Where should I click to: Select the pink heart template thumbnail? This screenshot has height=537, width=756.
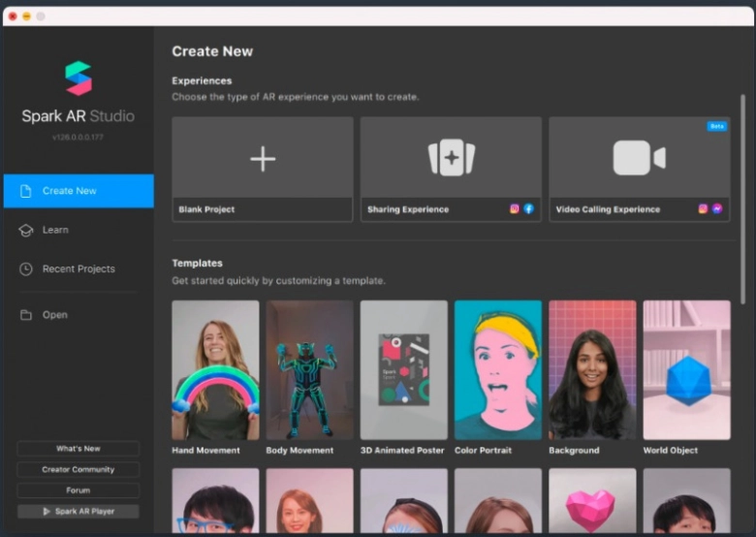592,501
